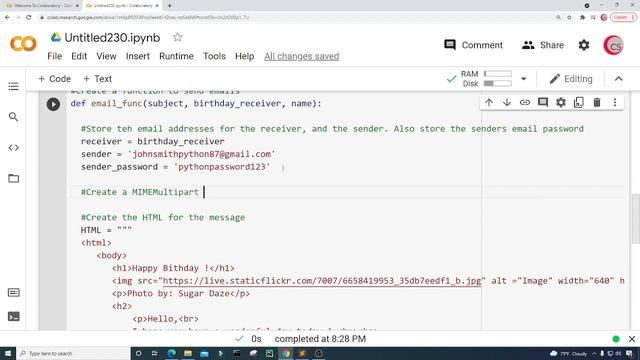Click the 'pythonpassword123' string
Image resolution: width=640 pixels, height=360 pixels.
pyautogui.click(x=222, y=167)
